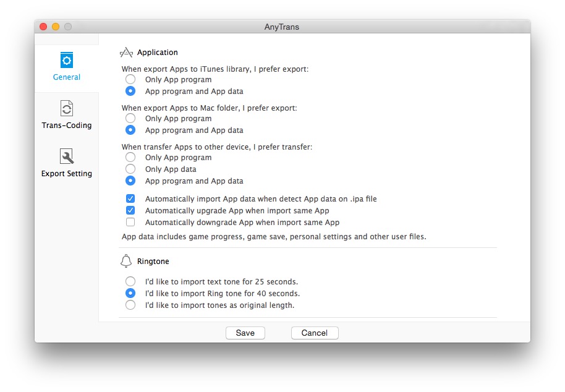
Task: Select Only App program for Mac folder export
Action: (x=130, y=118)
